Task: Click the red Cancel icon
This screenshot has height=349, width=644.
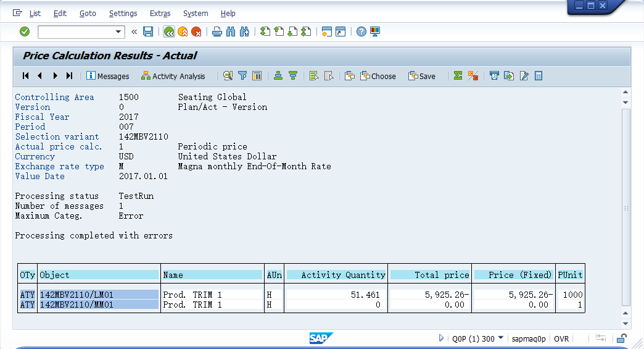Action: click(x=196, y=32)
